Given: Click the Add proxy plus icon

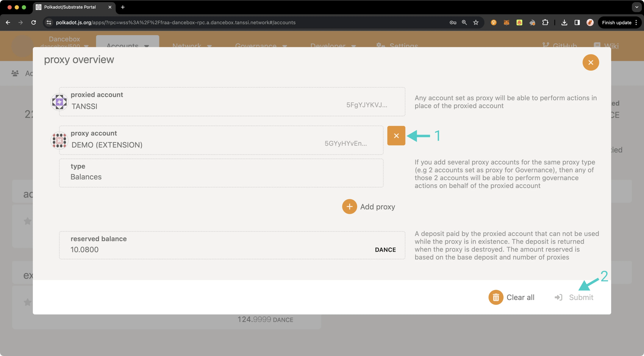Looking at the screenshot, I should pyautogui.click(x=349, y=206).
